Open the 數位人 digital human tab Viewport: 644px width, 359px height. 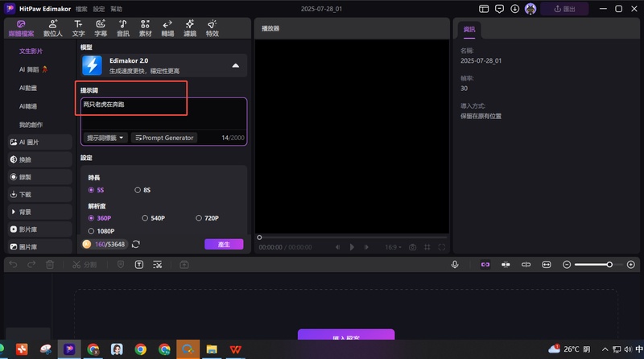coord(53,28)
